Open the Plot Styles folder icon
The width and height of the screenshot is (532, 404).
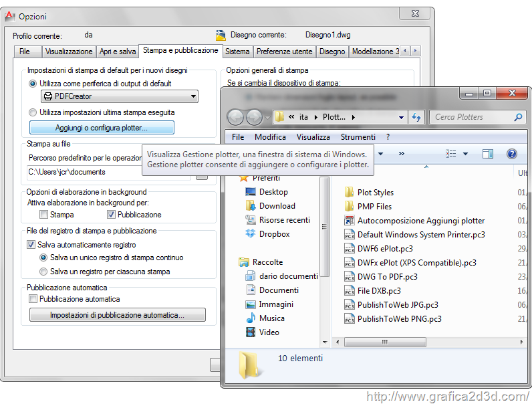(x=349, y=192)
